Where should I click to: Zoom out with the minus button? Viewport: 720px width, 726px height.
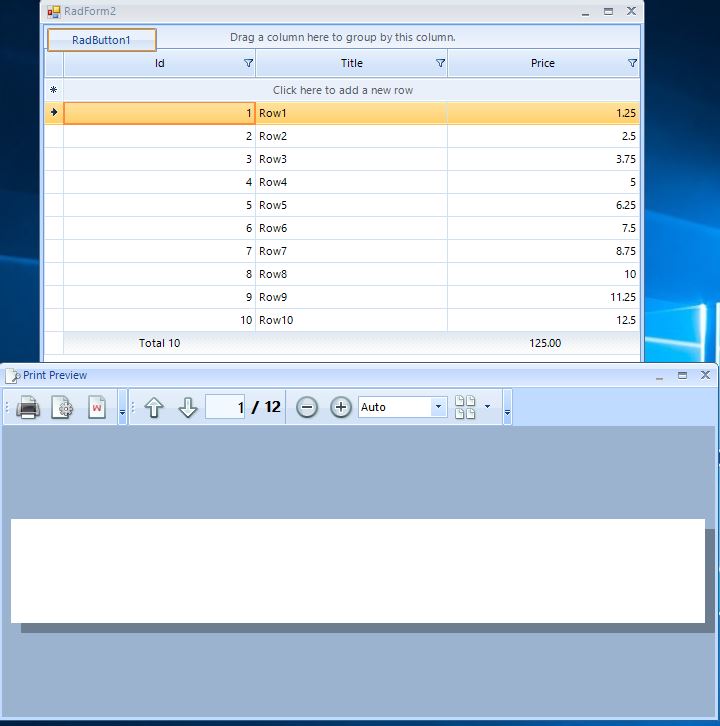point(307,407)
